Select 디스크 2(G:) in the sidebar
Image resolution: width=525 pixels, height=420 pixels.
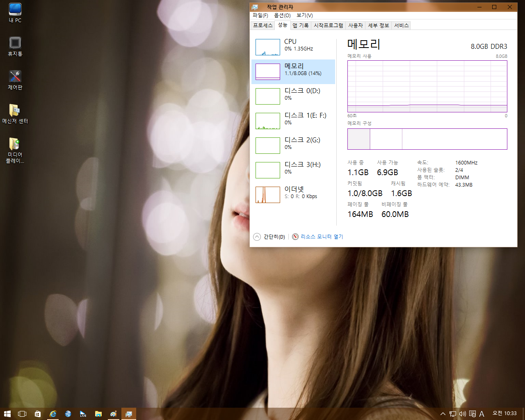(x=293, y=146)
